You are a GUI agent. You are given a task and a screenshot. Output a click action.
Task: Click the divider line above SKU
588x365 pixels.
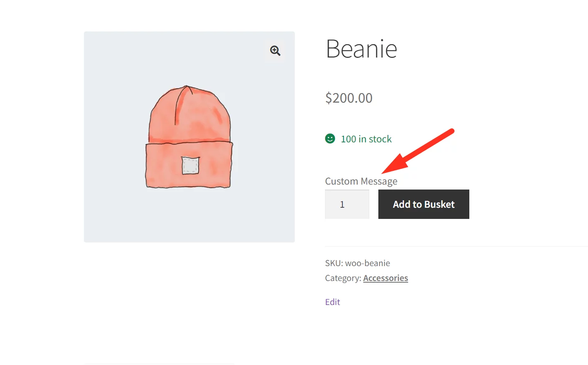(455, 247)
